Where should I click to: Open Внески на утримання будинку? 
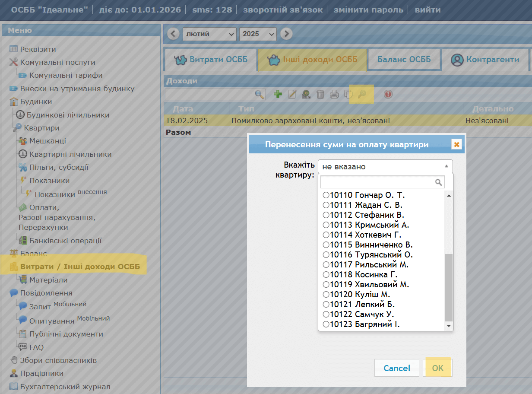77,89
